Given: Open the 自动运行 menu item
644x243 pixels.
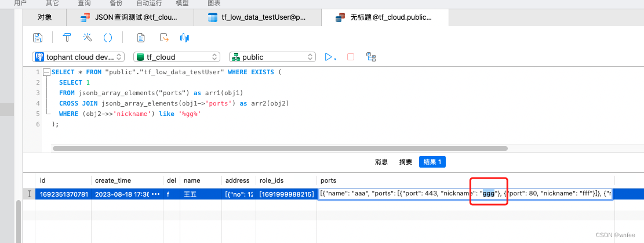Looking at the screenshot, I should click(x=149, y=3).
